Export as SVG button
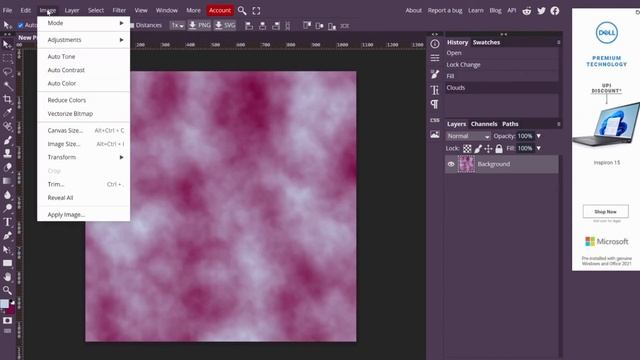This screenshot has width=640, height=360. coord(225,25)
